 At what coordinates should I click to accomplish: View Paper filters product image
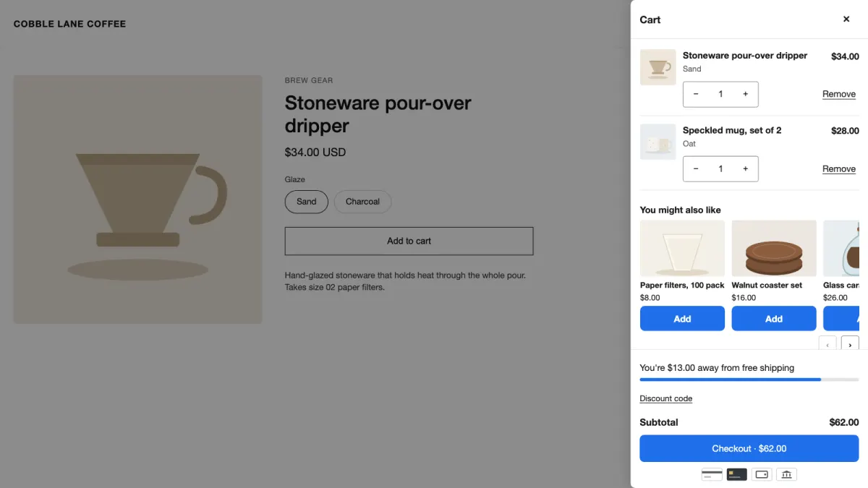682,248
